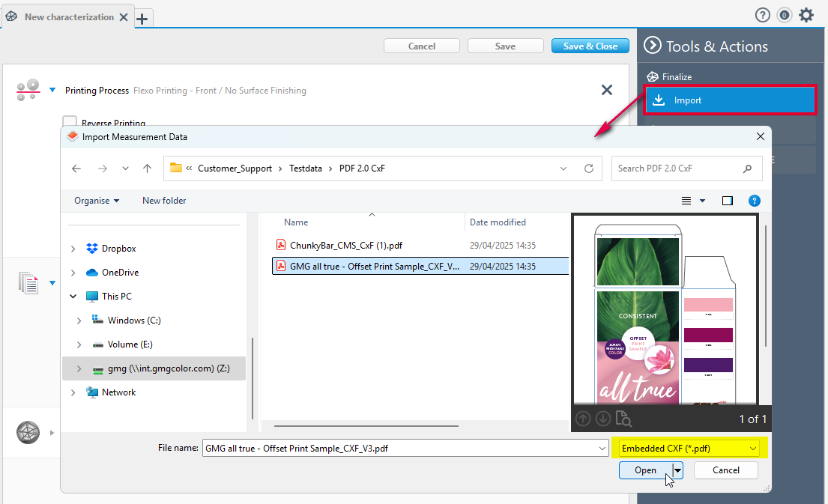The image size is (828, 504).
Task: Expand the Windows (C:) drive in the tree
Action: click(78, 320)
